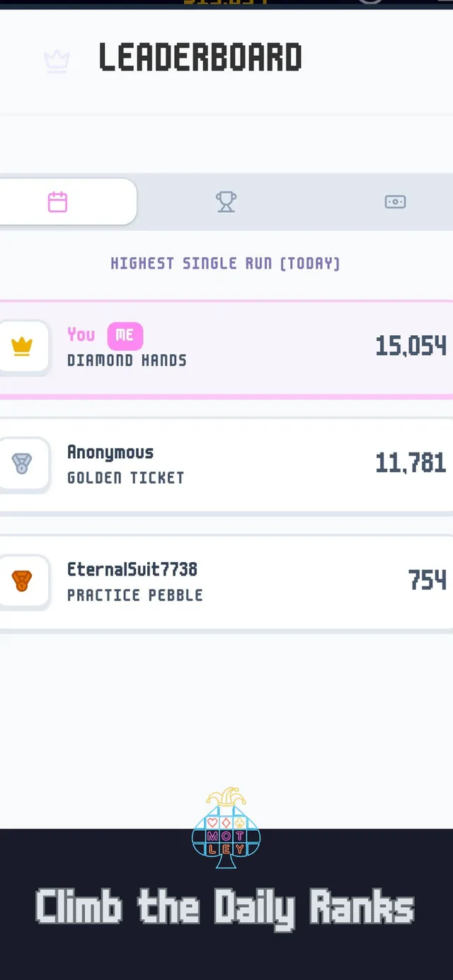Select your 15,054 score value
This screenshot has height=980, width=453.
(411, 346)
